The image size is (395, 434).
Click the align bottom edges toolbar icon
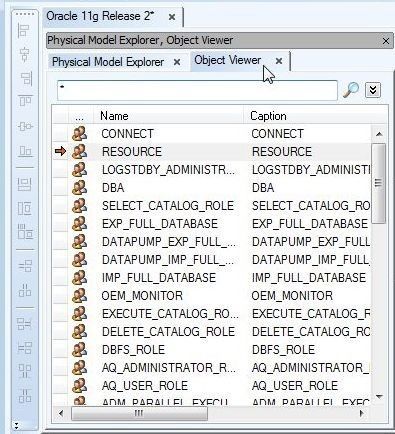25,152
